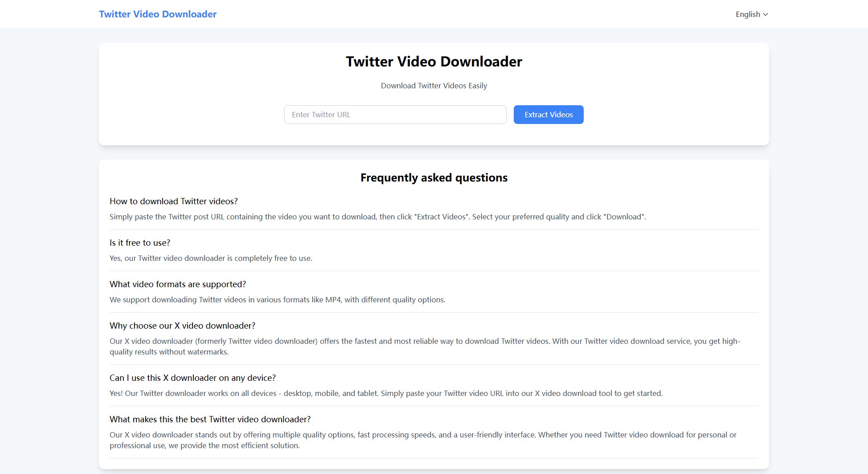Expand the "How to download Twitter videos?" question
This screenshot has width=868, height=474.
(x=174, y=201)
